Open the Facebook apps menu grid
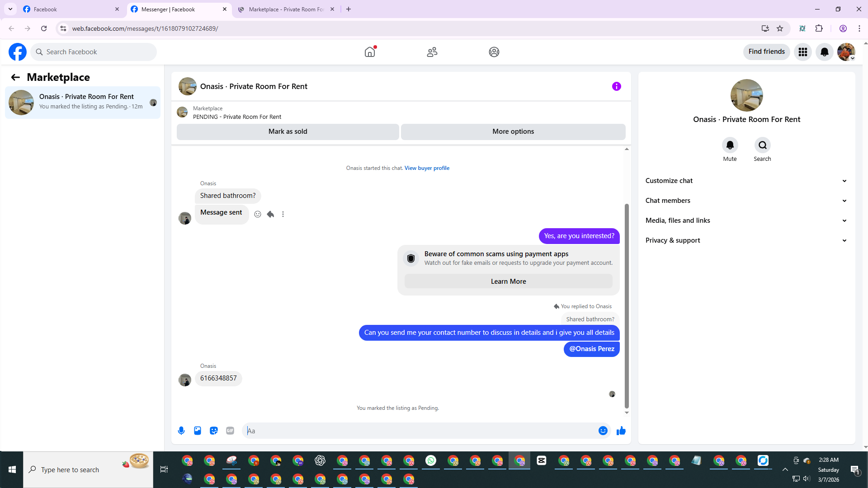868x488 pixels. (x=803, y=52)
